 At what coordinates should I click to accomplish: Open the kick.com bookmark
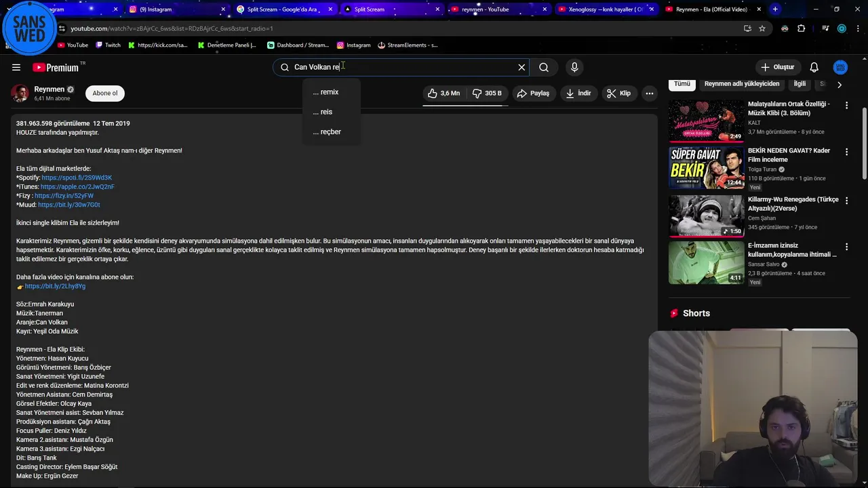tap(158, 45)
